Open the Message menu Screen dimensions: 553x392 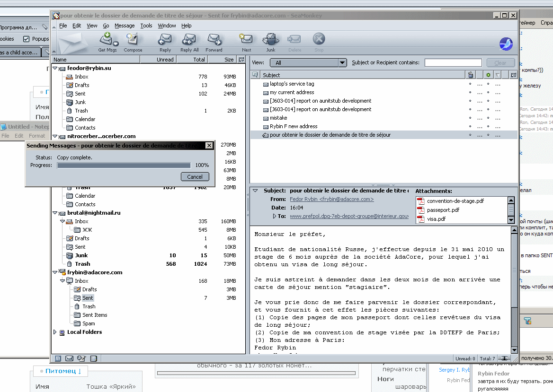tap(125, 26)
